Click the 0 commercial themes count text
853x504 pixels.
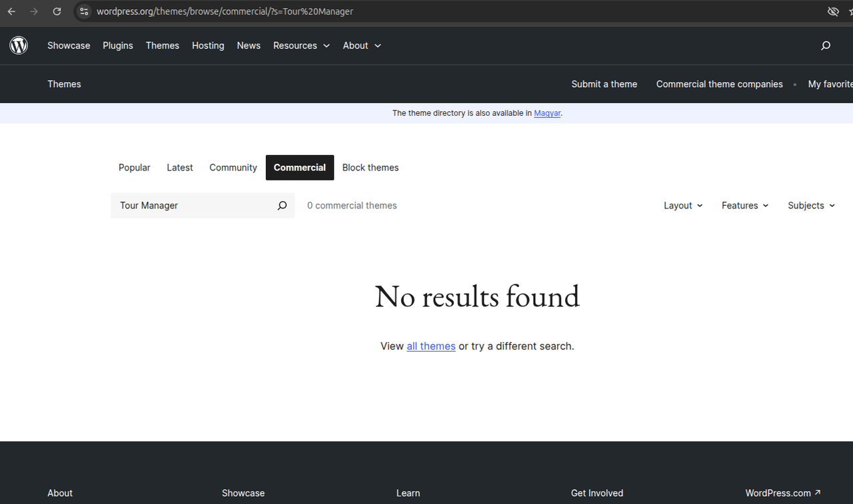(x=352, y=206)
